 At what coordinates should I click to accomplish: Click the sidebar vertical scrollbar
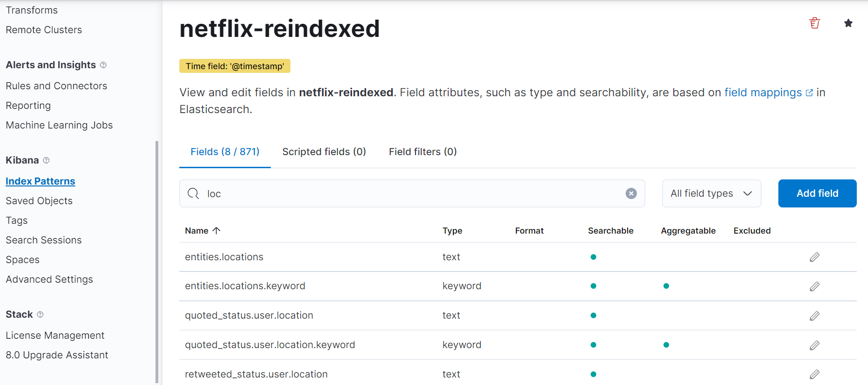point(157,262)
